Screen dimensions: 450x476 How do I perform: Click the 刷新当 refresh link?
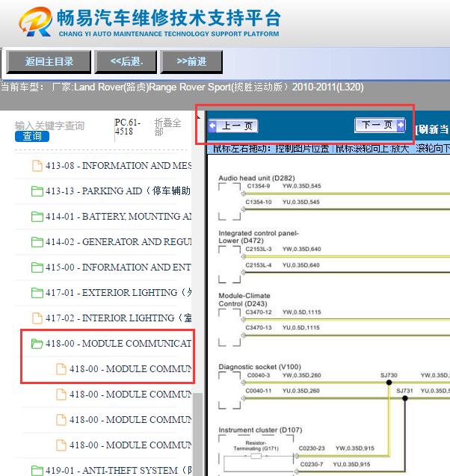[x=432, y=129]
